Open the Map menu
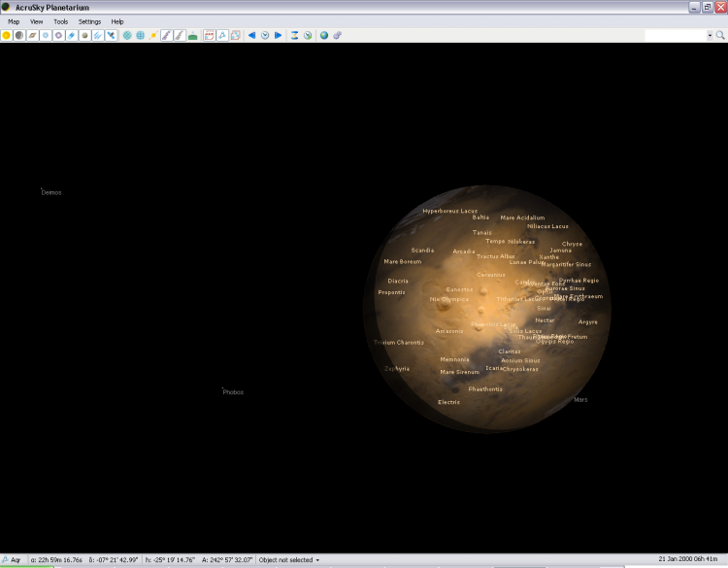This screenshot has height=568, width=728. click(x=14, y=21)
